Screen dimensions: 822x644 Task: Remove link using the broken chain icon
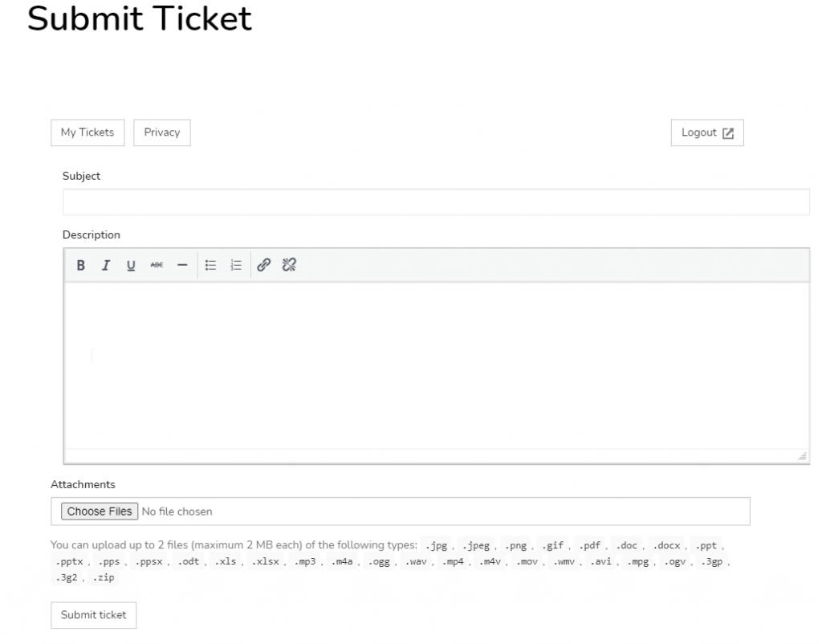pyautogui.click(x=290, y=265)
